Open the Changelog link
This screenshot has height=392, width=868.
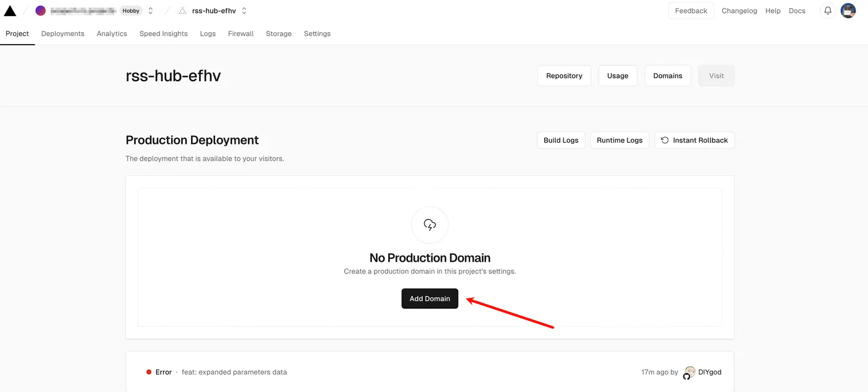point(739,11)
